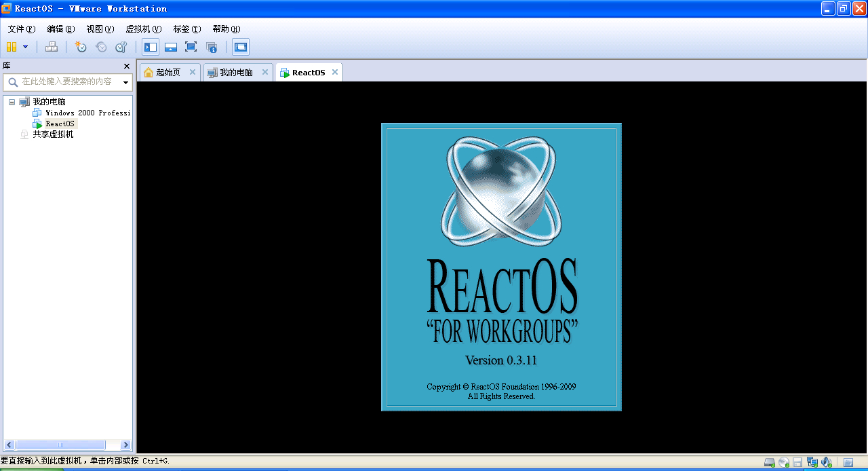
Task: Select 共享虚拟机 in the library tree
Action: point(53,134)
